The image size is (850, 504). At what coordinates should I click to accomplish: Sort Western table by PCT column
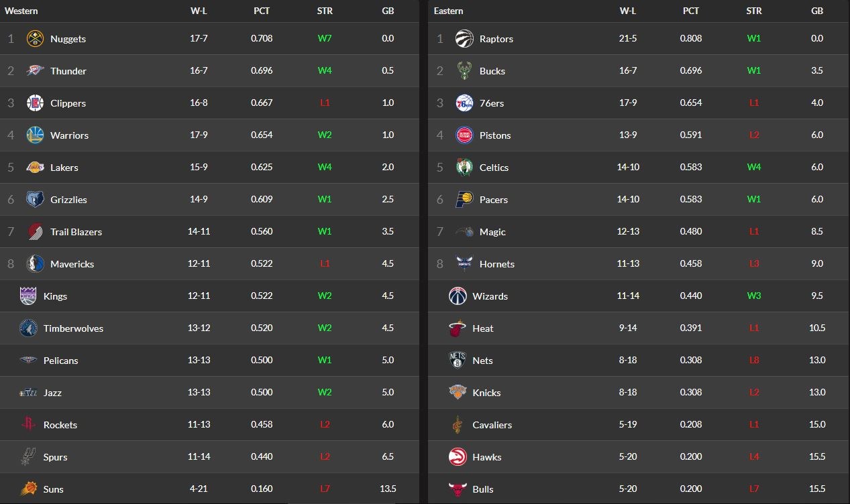click(262, 11)
